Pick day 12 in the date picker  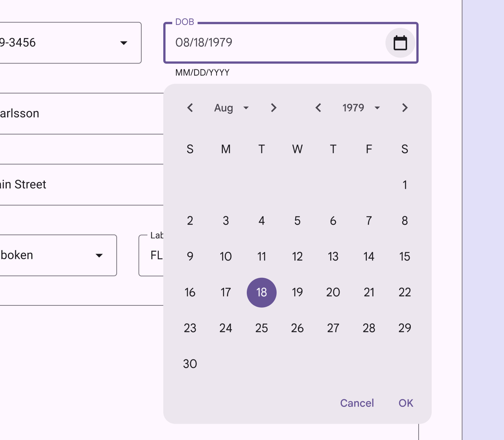pos(297,257)
